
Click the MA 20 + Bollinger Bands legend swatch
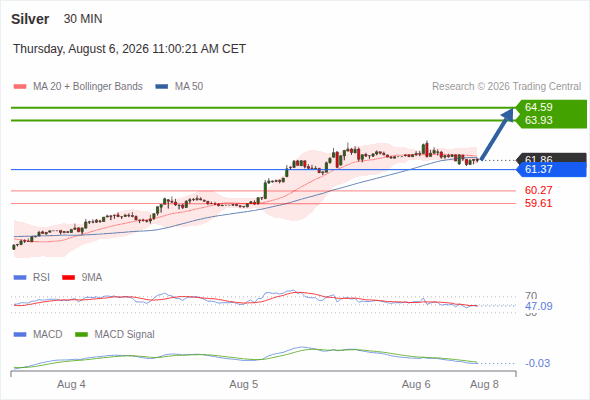20,87
